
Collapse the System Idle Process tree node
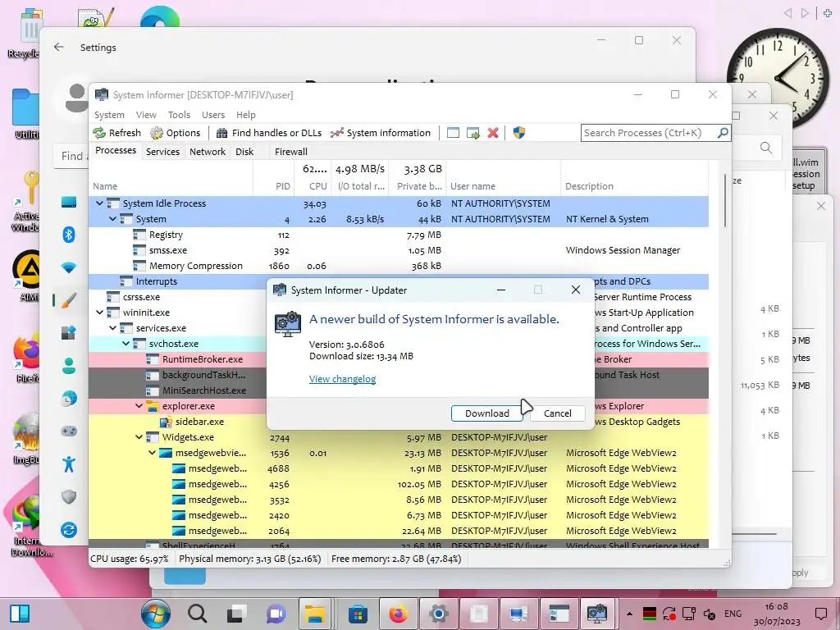pos(99,203)
